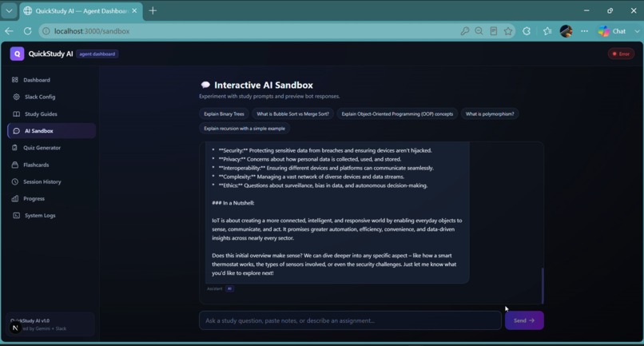
Task: Open the browser extensions icon
Action: [x=527, y=31]
